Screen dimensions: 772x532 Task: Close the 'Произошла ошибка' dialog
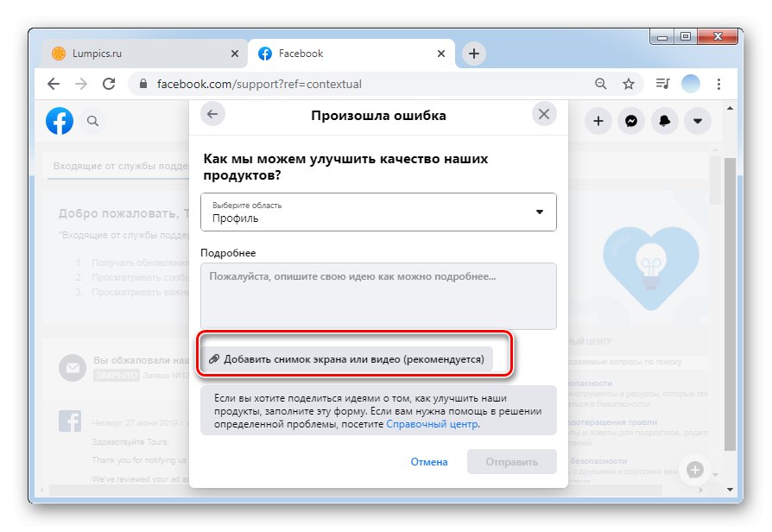pos(544,114)
